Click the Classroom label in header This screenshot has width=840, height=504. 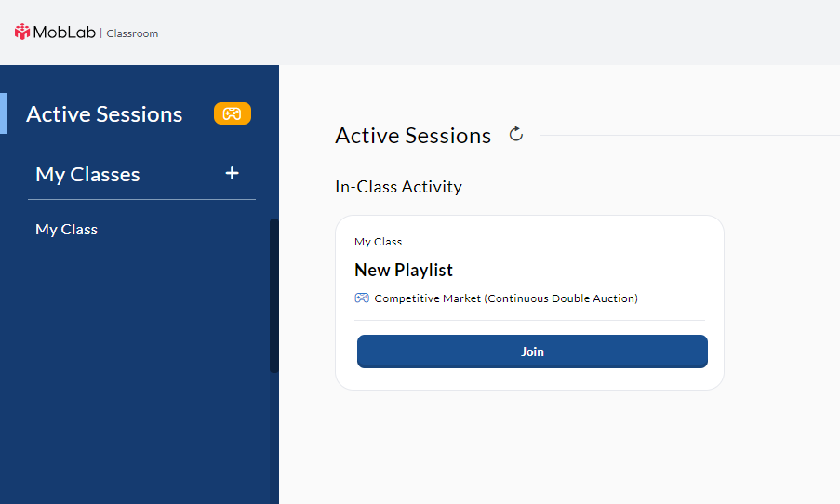[x=132, y=33]
